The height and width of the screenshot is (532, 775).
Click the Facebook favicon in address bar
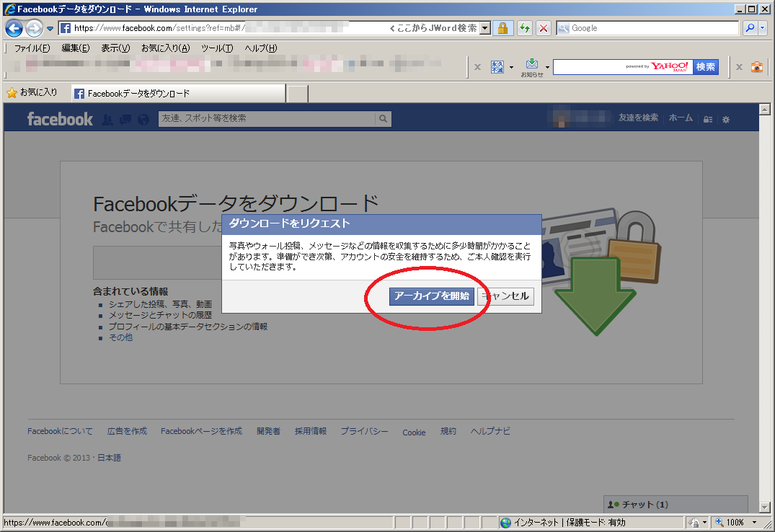(x=65, y=28)
